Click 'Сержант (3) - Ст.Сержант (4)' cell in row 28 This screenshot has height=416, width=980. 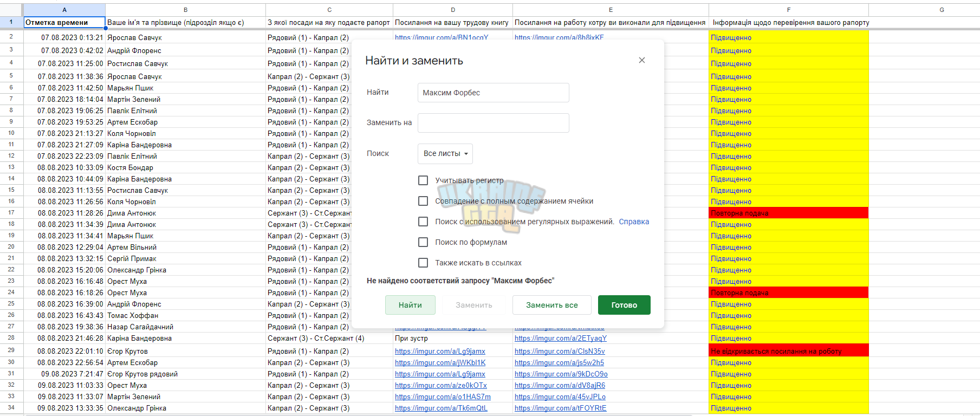pos(329,338)
